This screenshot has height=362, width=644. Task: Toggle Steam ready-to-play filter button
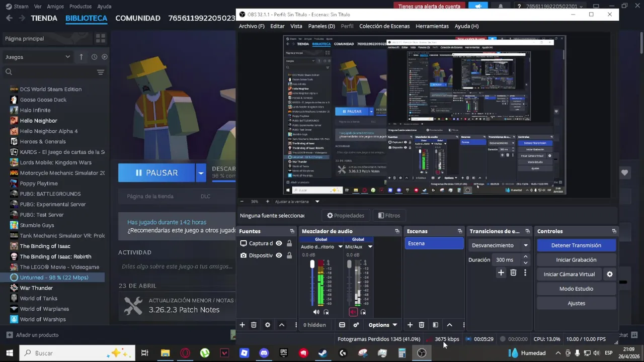click(105, 57)
